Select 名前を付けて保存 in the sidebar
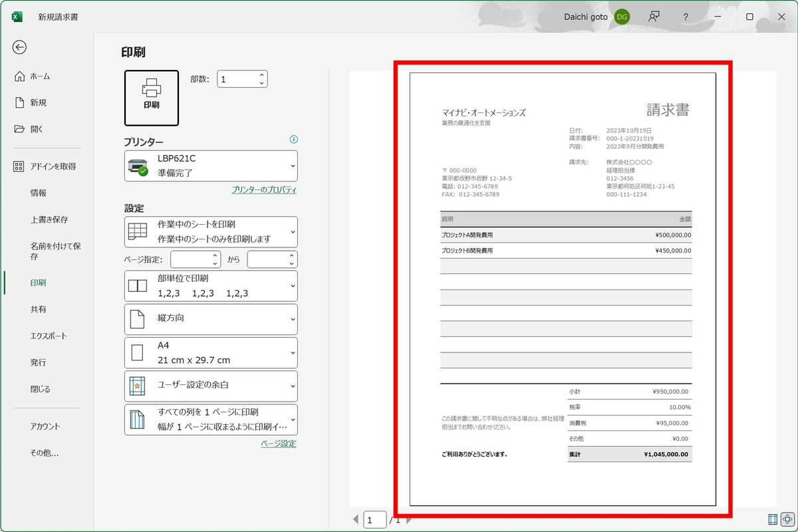The width and height of the screenshot is (798, 532). [x=56, y=251]
